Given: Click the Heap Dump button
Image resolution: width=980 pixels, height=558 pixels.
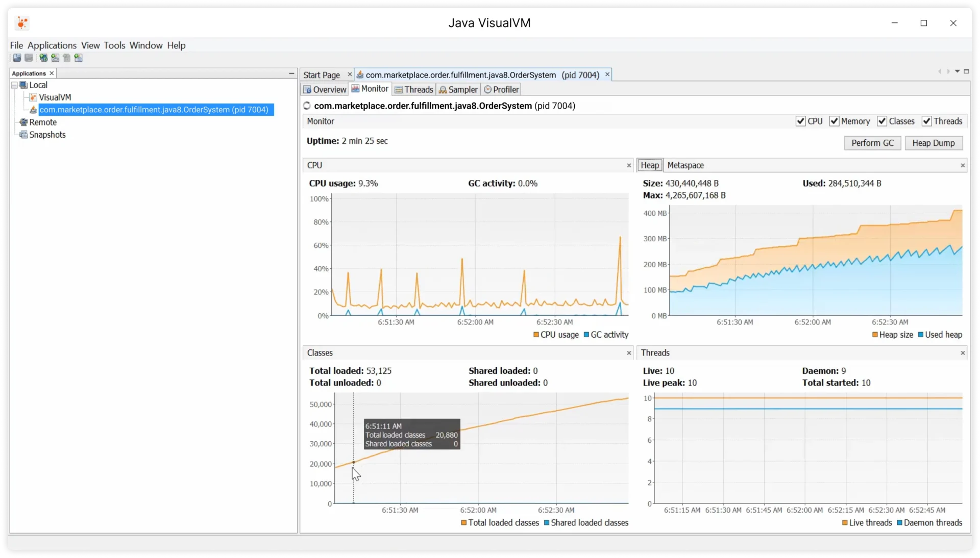Looking at the screenshot, I should (x=933, y=143).
